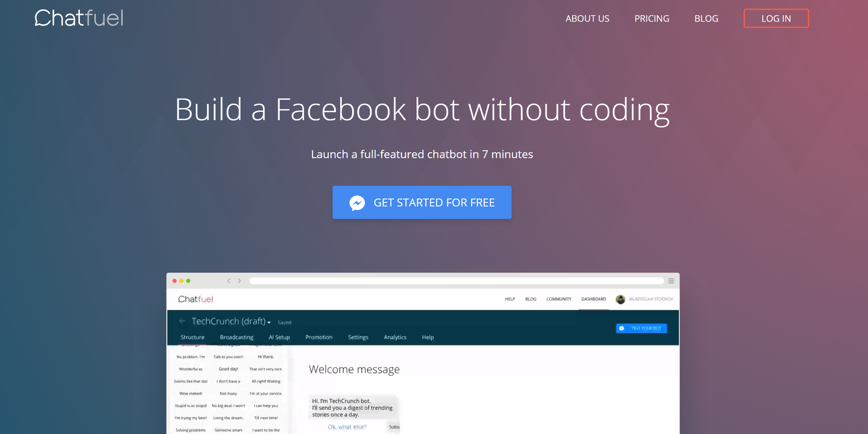Click the back arrow in the mock browser
The width and height of the screenshot is (868, 434).
[x=229, y=281]
